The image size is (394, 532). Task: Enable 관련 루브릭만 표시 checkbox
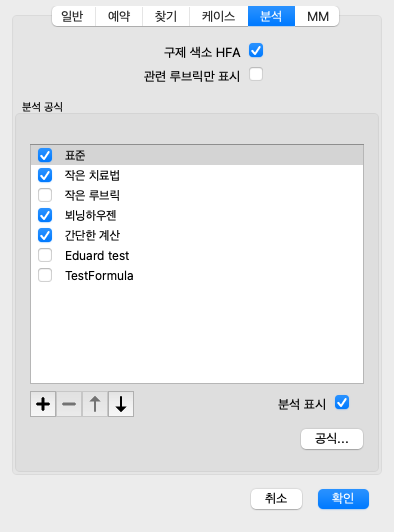(x=256, y=74)
